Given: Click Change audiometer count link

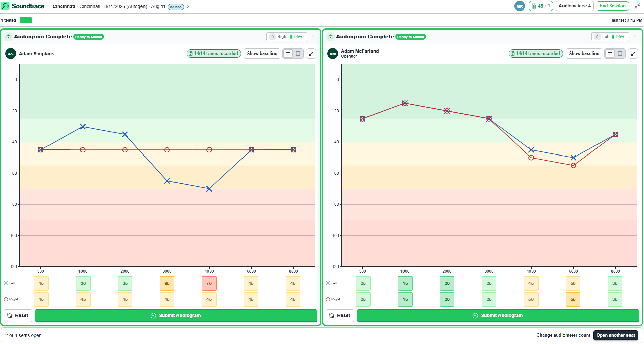Looking at the screenshot, I should point(563,335).
